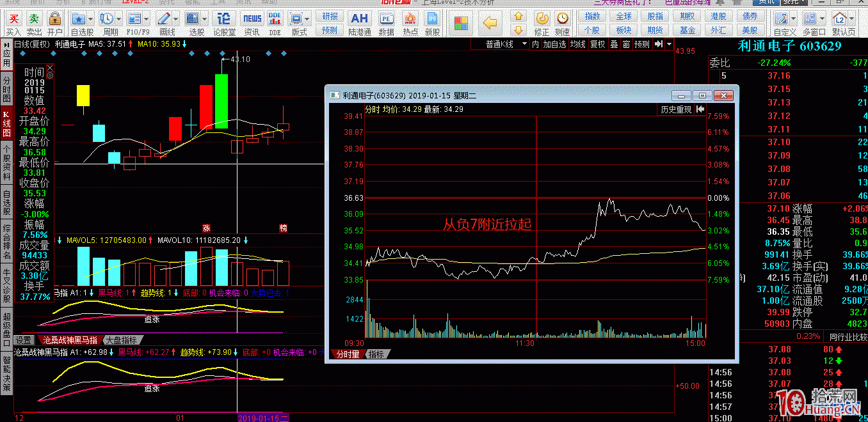
Task: Click the 买入 buy icon
Action: [14, 19]
